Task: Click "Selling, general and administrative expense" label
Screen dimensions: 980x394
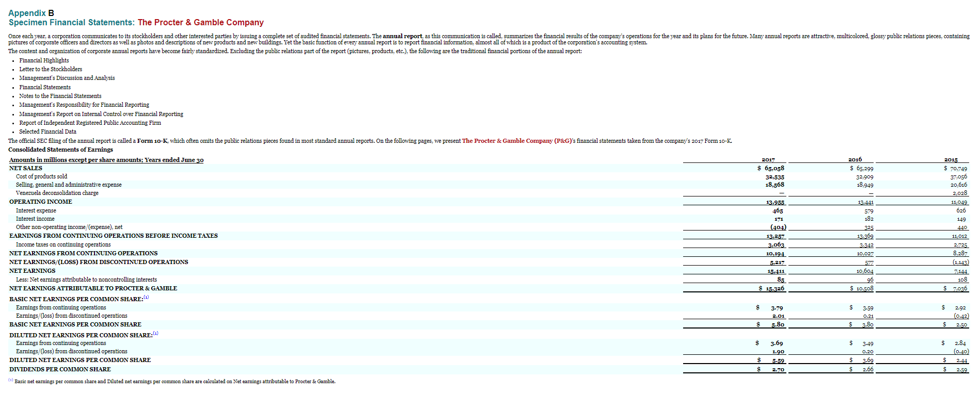Action: 69,185
